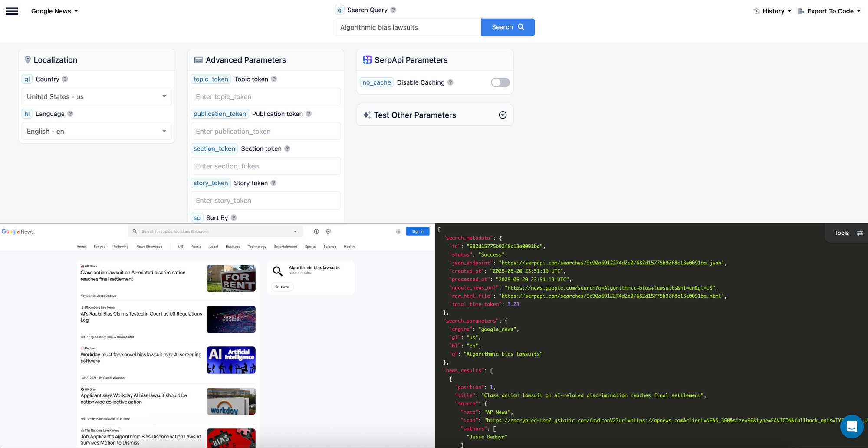868x448 pixels.
Task: Open the Tools panel in JSON viewer
Action: coord(848,233)
